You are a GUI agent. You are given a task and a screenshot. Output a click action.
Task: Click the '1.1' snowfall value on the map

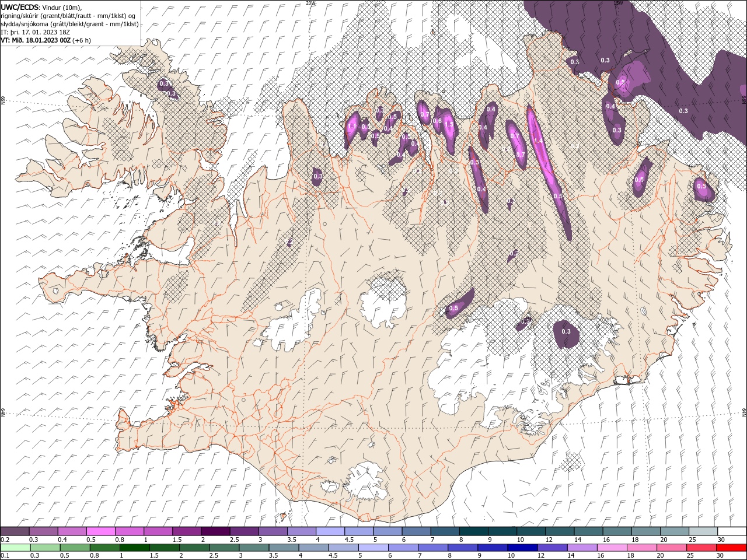[352, 126]
